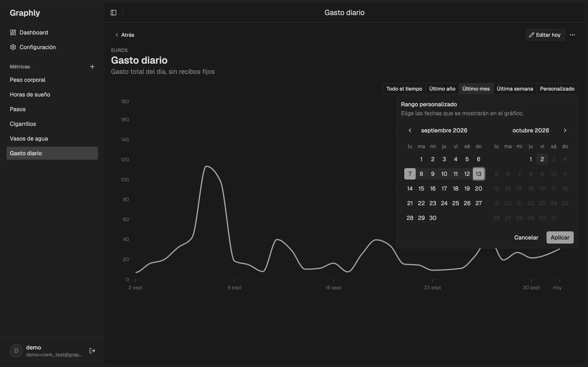Click the pencil icon in Editar hoy
Image resolution: width=588 pixels, height=367 pixels.
(x=531, y=35)
